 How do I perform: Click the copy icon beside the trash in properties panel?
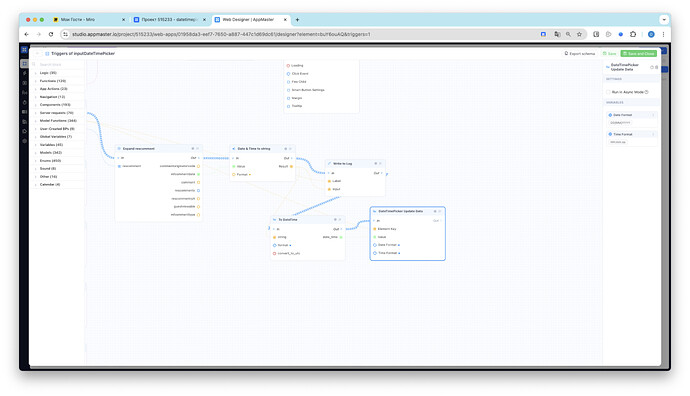(x=652, y=67)
